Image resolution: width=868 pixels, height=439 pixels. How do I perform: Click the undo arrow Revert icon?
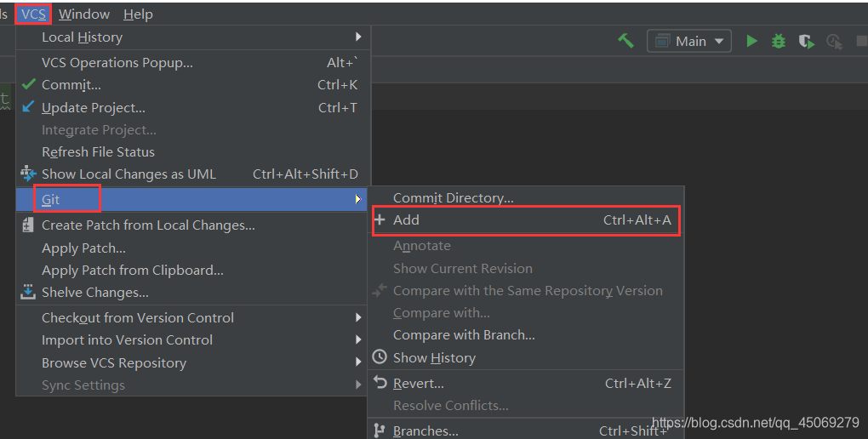(380, 382)
